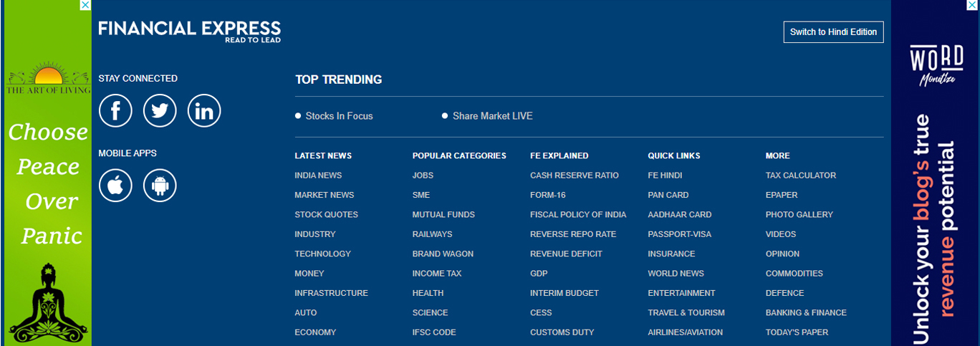Click the Android app icon

(x=160, y=186)
